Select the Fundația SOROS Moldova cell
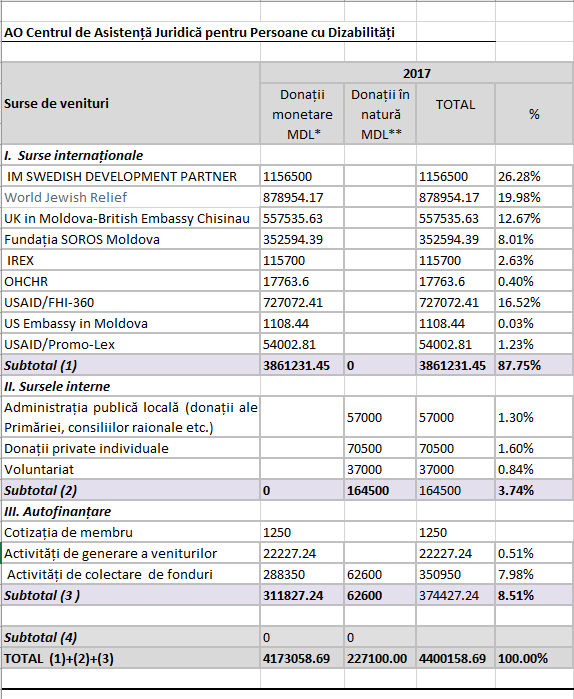The image size is (574, 699). (131, 239)
